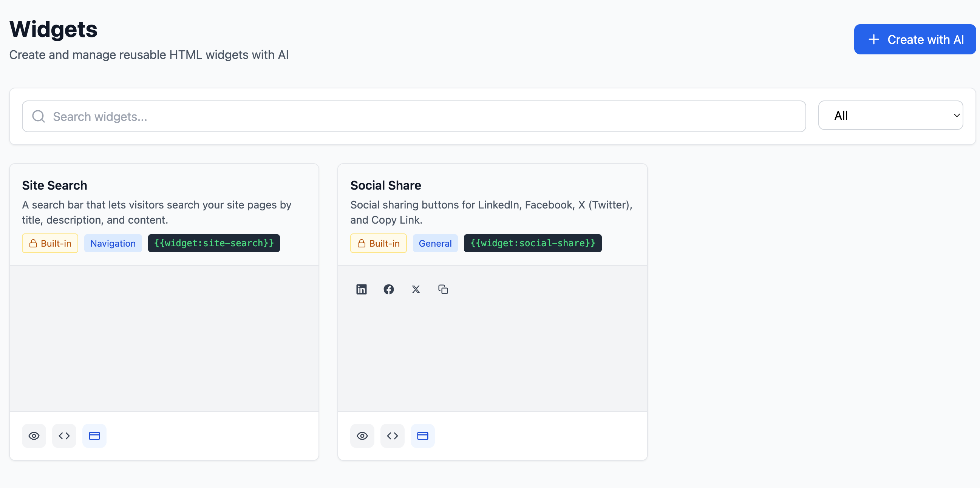The image size is (980, 488).
Task: Click the Copy Link icon
Action: pyautogui.click(x=443, y=289)
